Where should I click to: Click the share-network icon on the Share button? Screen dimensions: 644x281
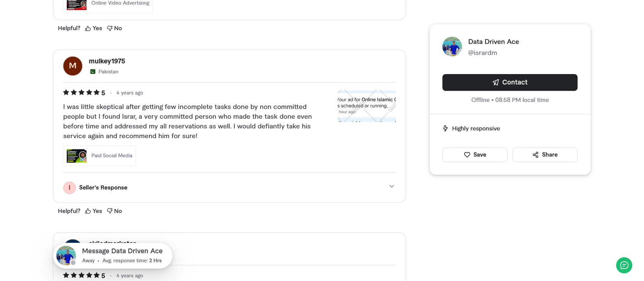pos(535,155)
